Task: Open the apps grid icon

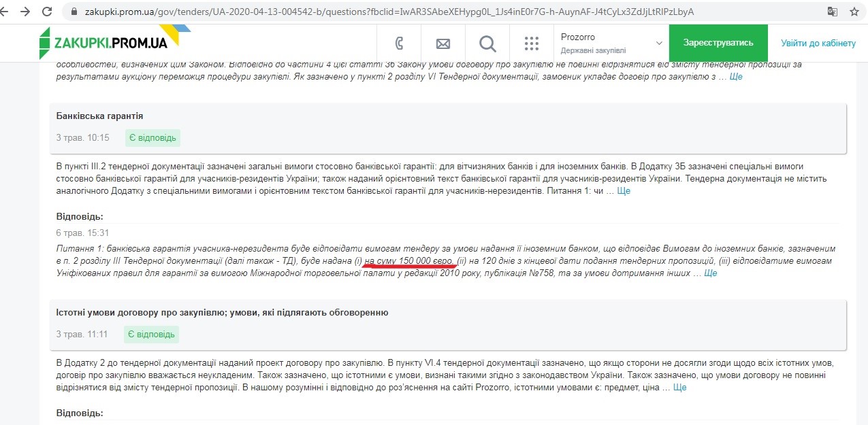Action: coord(532,44)
